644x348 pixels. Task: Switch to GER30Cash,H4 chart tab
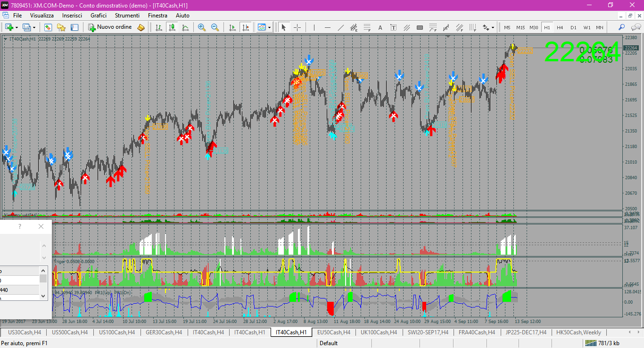164,332
